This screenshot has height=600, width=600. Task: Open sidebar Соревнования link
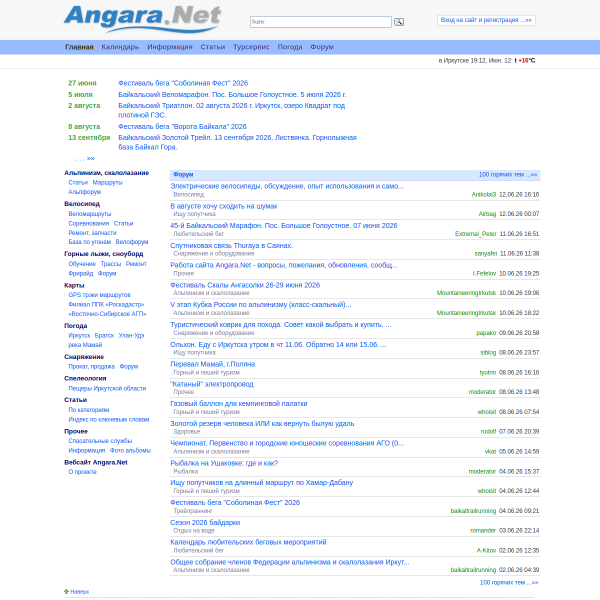(x=88, y=223)
